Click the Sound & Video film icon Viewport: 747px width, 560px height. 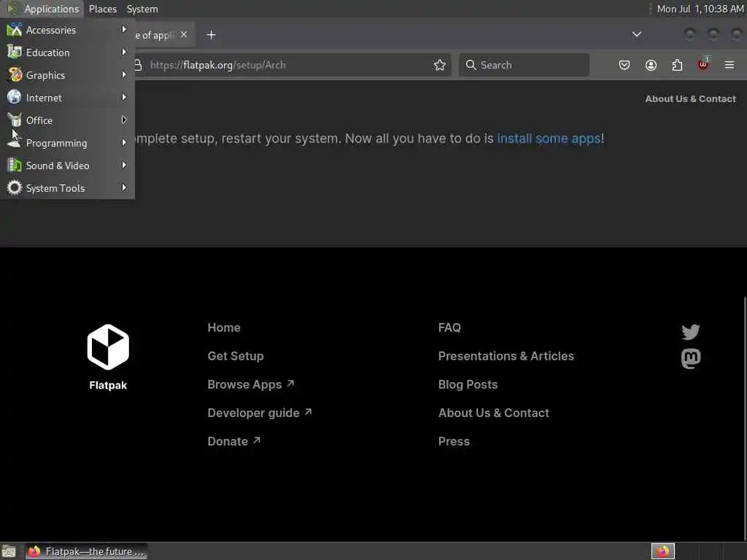(x=15, y=166)
